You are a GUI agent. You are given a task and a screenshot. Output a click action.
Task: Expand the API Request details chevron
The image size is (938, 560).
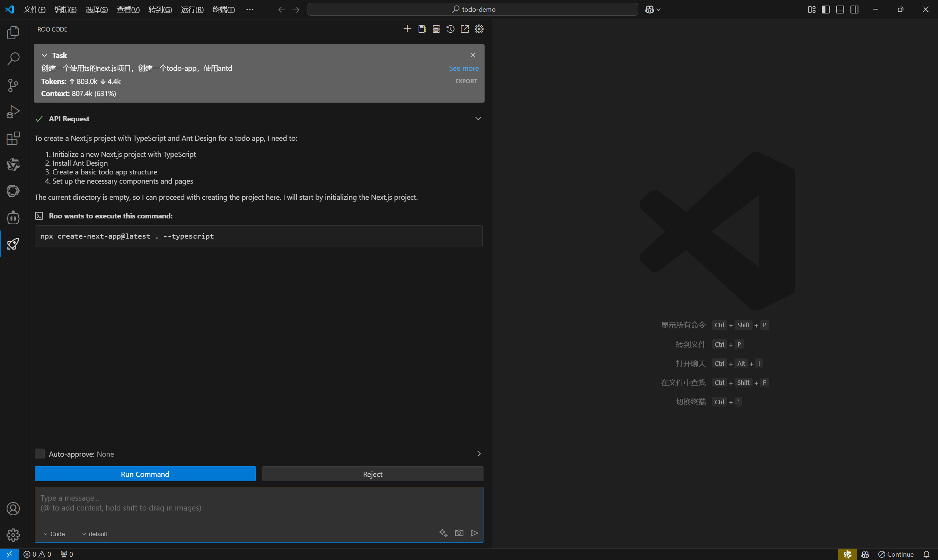tap(478, 119)
